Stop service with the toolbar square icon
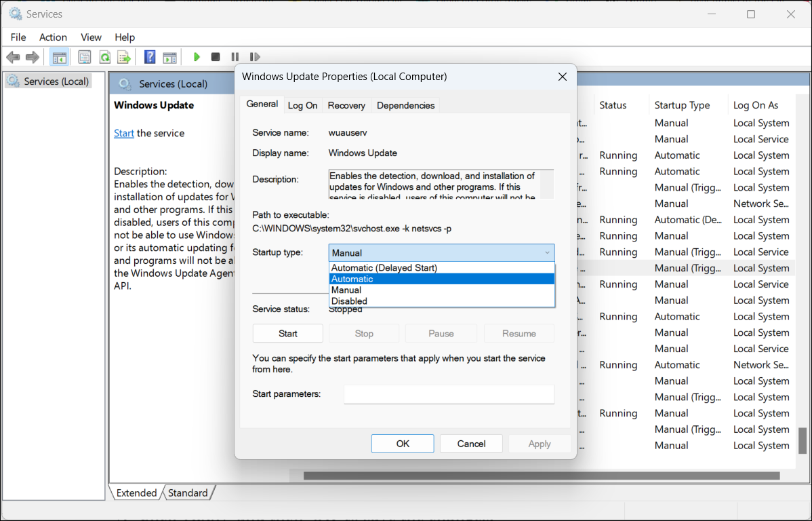The height and width of the screenshot is (521, 812). tap(216, 57)
